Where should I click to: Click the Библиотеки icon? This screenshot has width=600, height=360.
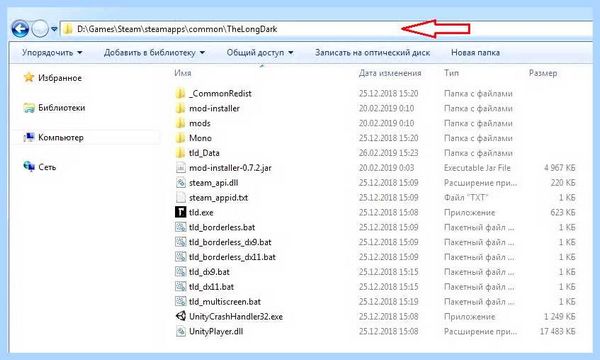[x=29, y=108]
